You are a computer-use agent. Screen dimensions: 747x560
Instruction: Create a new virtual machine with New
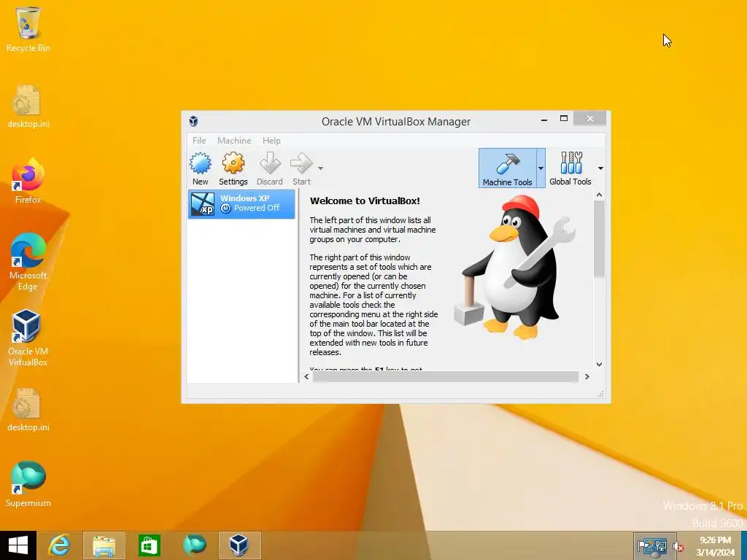click(x=200, y=169)
